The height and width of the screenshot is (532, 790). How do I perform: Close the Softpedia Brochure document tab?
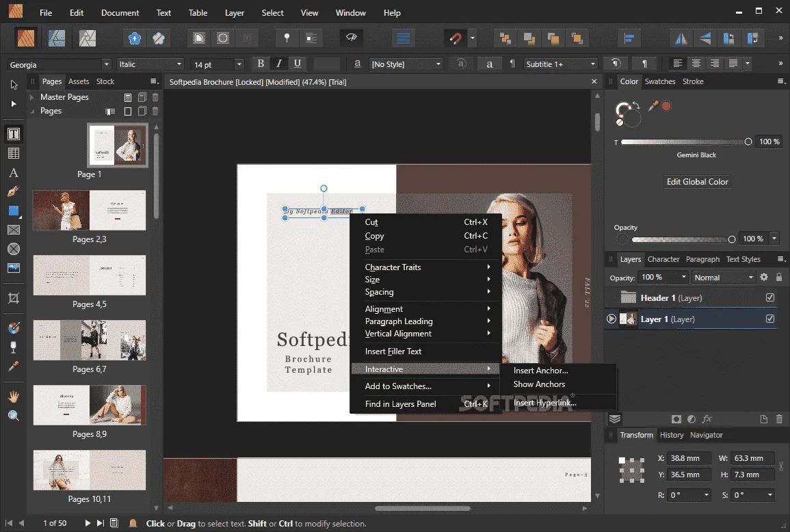[594, 81]
